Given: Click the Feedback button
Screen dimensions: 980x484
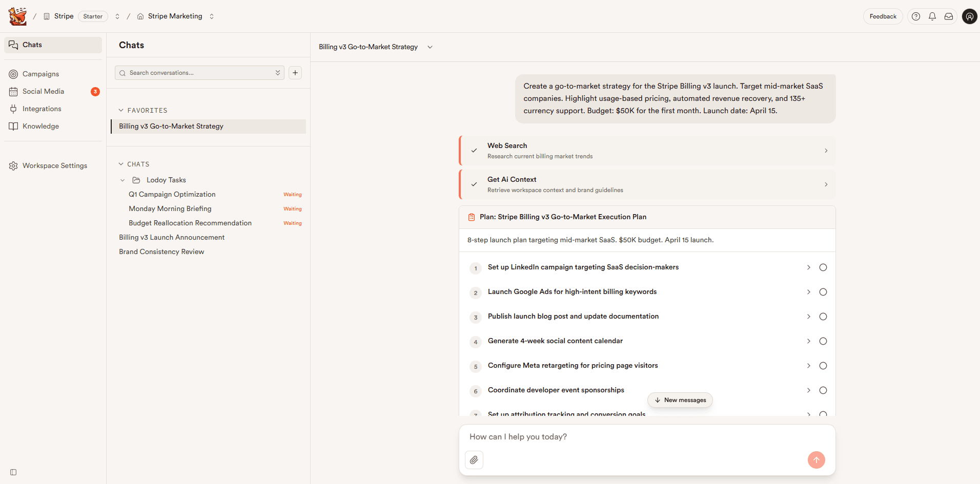Looking at the screenshot, I should point(883,16).
